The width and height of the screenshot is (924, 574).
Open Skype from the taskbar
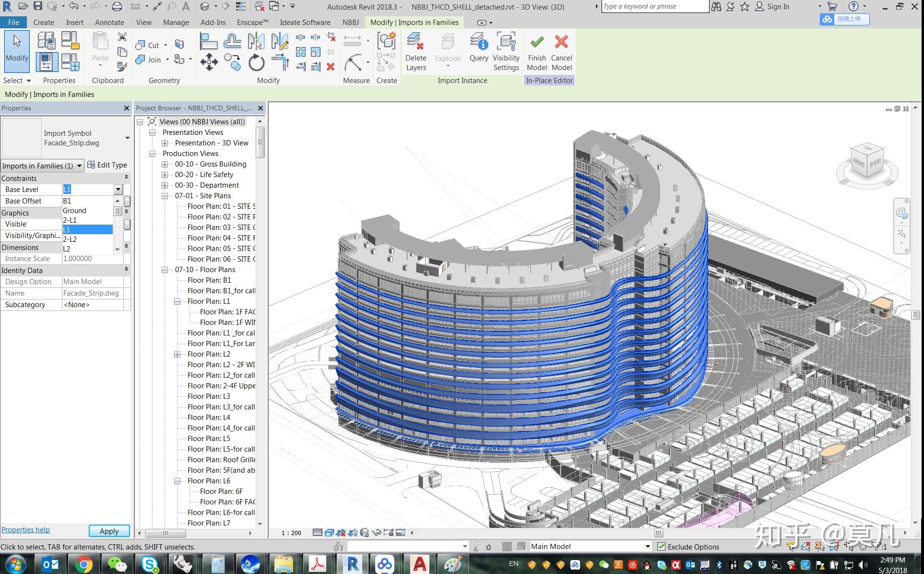(150, 564)
